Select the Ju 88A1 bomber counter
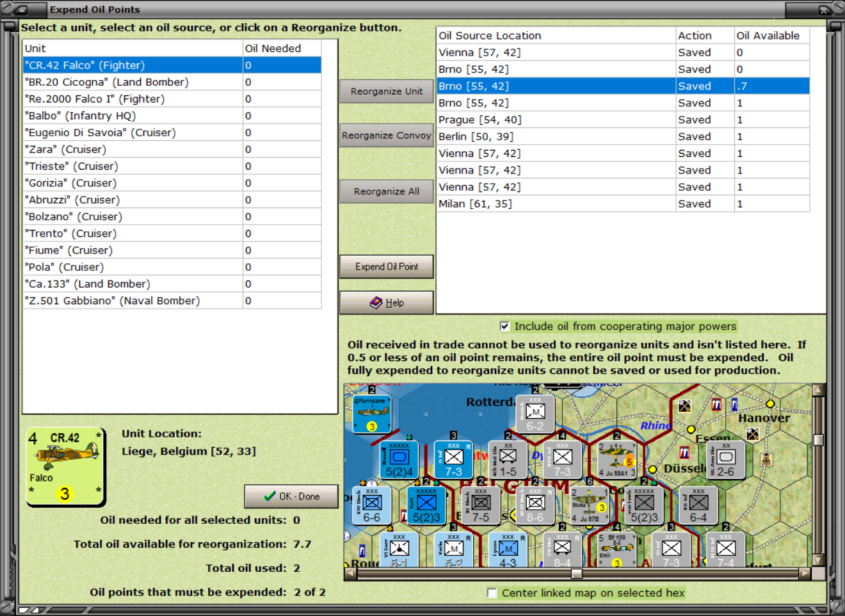Viewport: 845px width, 616px height. tap(616, 460)
